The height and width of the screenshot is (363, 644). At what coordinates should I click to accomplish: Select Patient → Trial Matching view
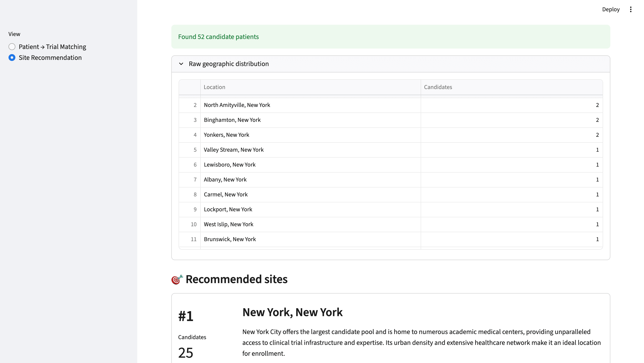[47, 47]
